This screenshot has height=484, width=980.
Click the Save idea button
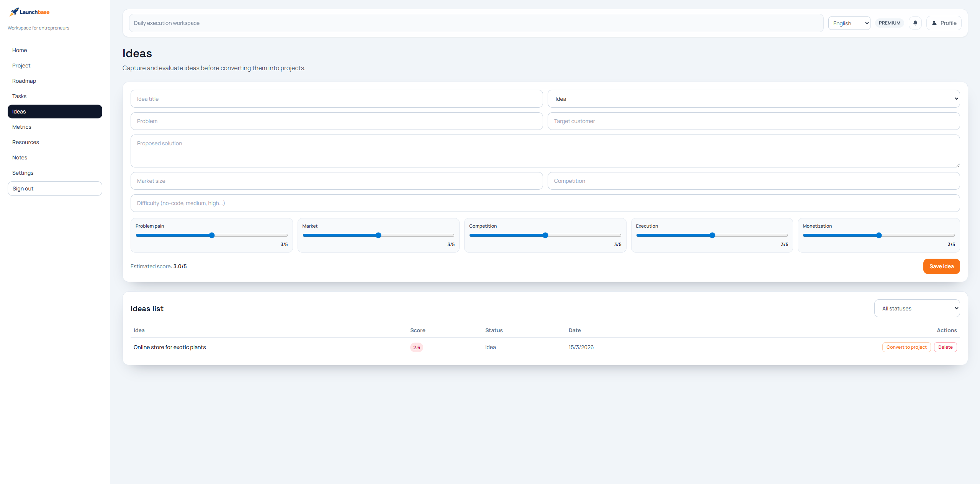941,266
